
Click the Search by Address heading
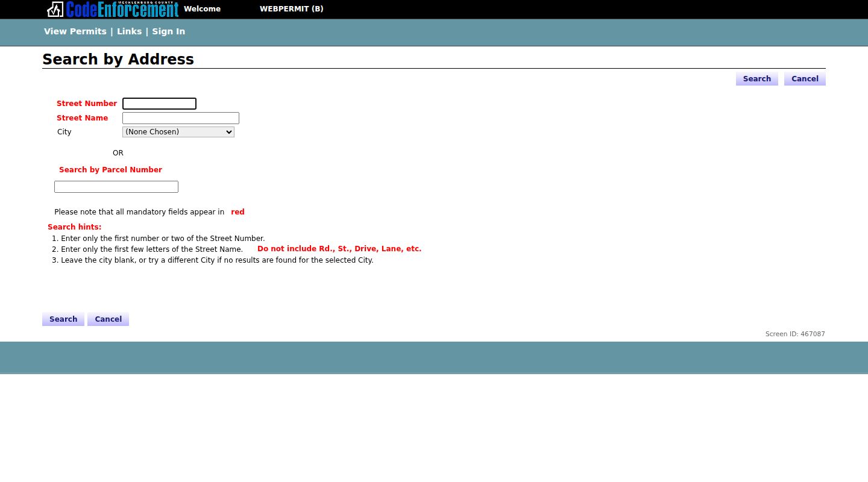(118, 59)
